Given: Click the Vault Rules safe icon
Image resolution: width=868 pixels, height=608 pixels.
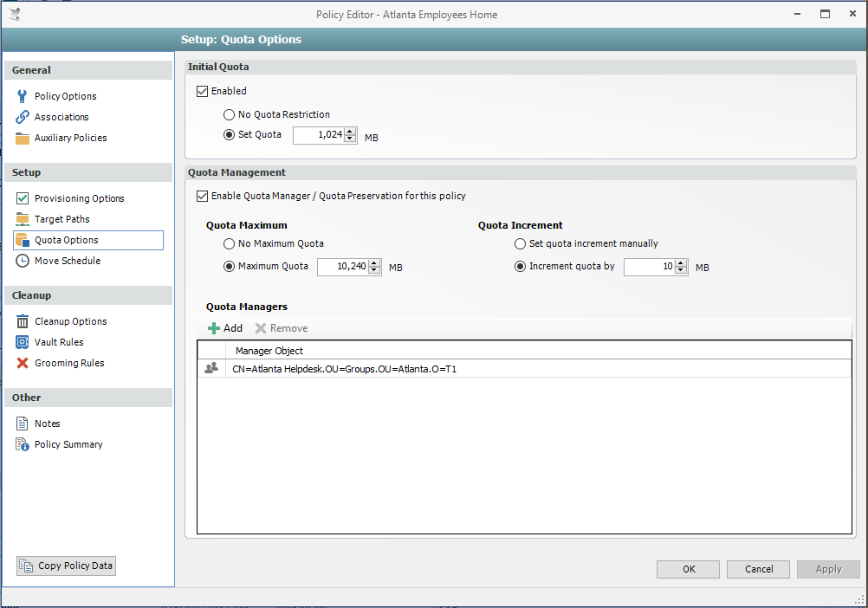Looking at the screenshot, I should (x=23, y=342).
